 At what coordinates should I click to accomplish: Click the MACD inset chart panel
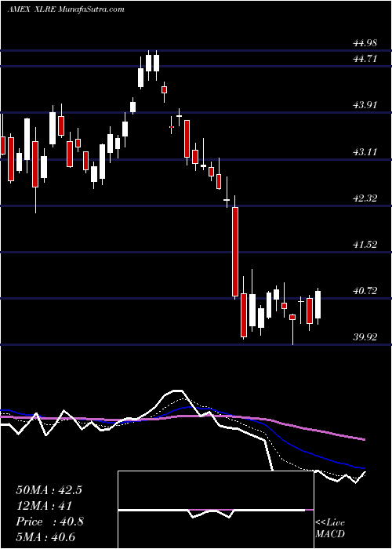pos(216,510)
